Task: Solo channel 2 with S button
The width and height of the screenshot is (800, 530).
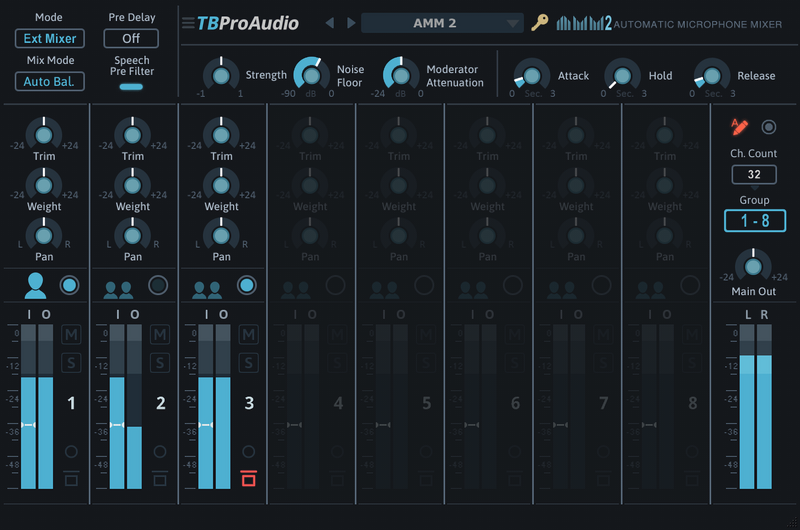Action: [x=160, y=362]
